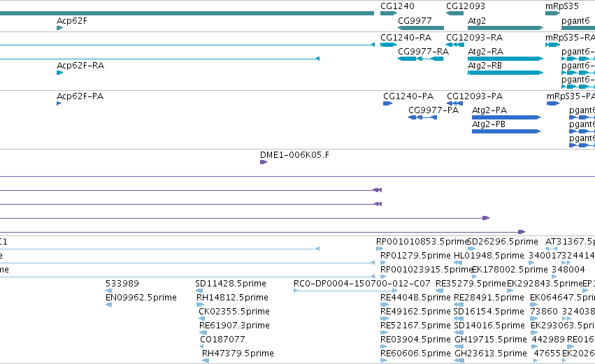Click the Atg2-PA protein bar
The image size is (595, 364).
coord(506,117)
